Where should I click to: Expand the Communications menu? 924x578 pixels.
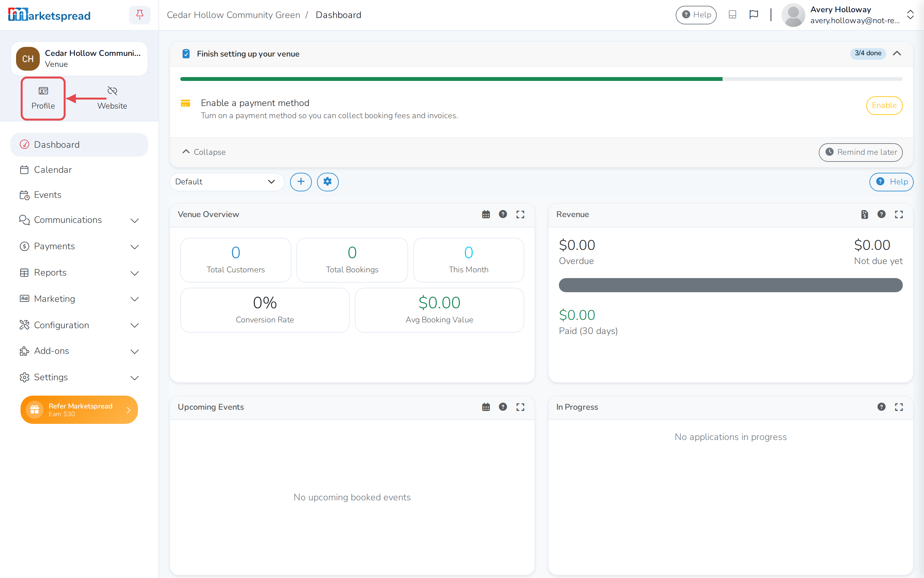pos(79,220)
